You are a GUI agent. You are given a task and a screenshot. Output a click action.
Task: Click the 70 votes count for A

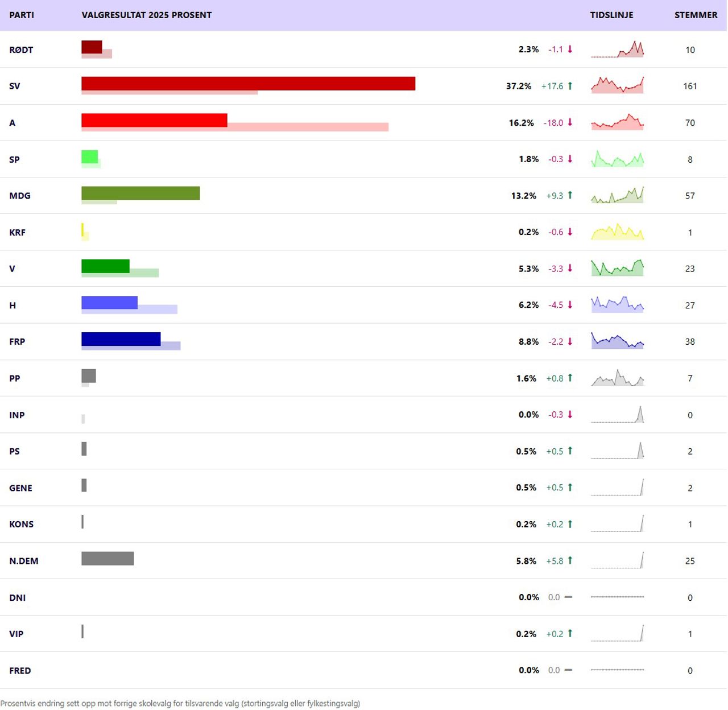pos(690,122)
